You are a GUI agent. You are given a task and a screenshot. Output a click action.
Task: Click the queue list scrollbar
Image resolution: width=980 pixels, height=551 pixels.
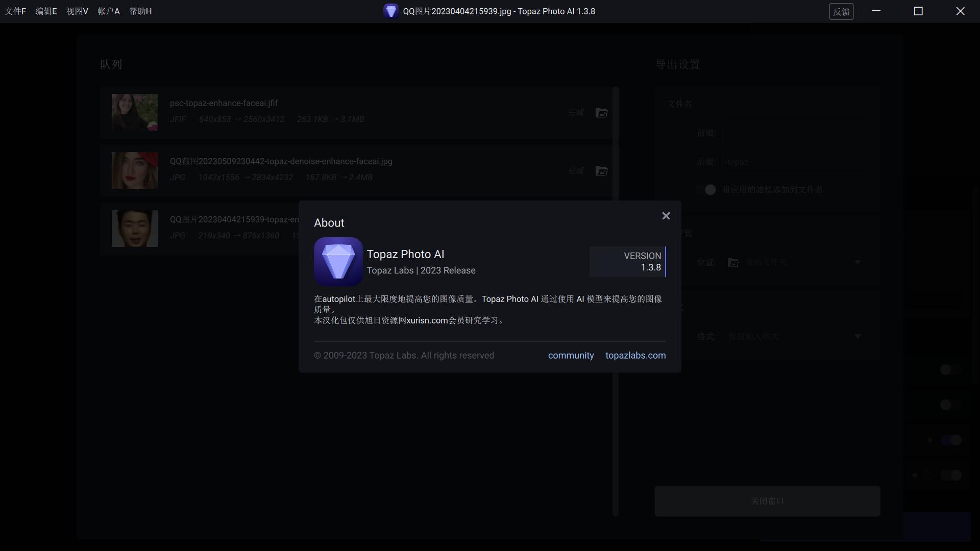[616, 301]
